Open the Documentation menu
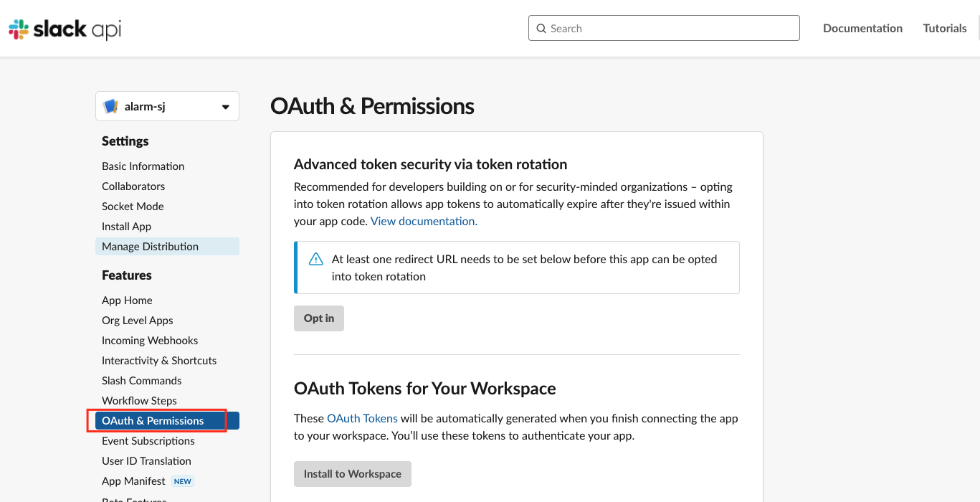The height and width of the screenshot is (502, 980). pyautogui.click(x=862, y=28)
